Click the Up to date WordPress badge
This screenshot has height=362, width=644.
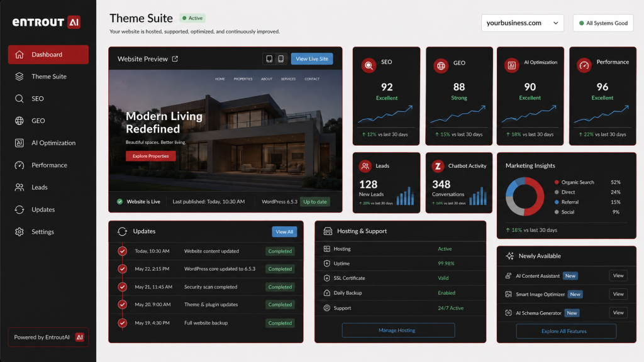point(315,202)
